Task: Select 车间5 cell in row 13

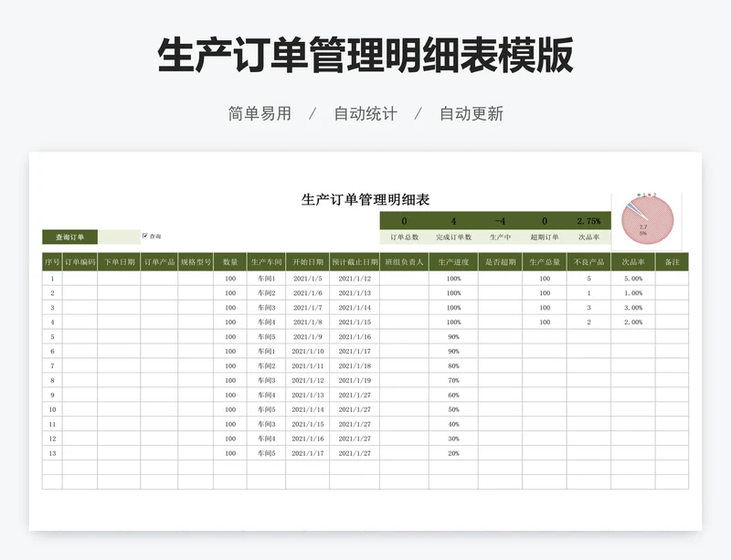Action: tap(266, 453)
